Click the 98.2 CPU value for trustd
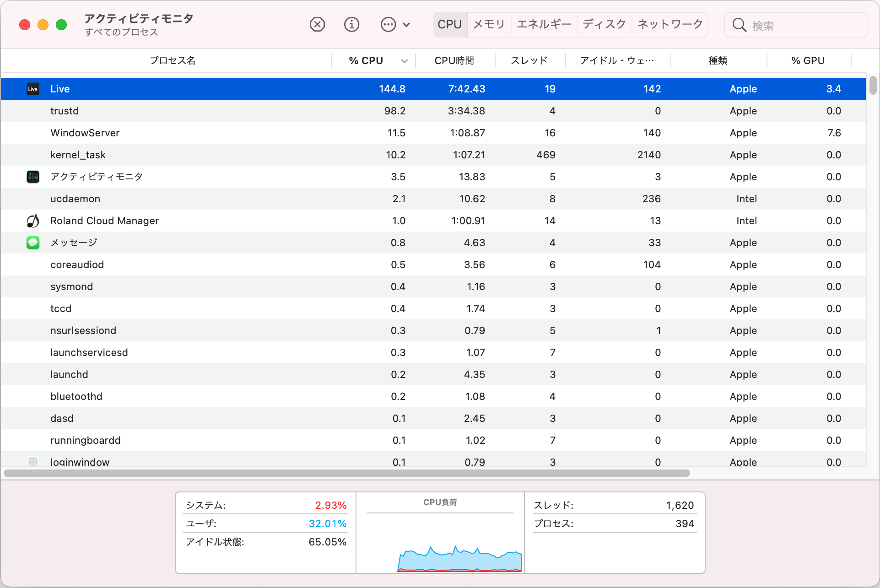 click(x=395, y=111)
